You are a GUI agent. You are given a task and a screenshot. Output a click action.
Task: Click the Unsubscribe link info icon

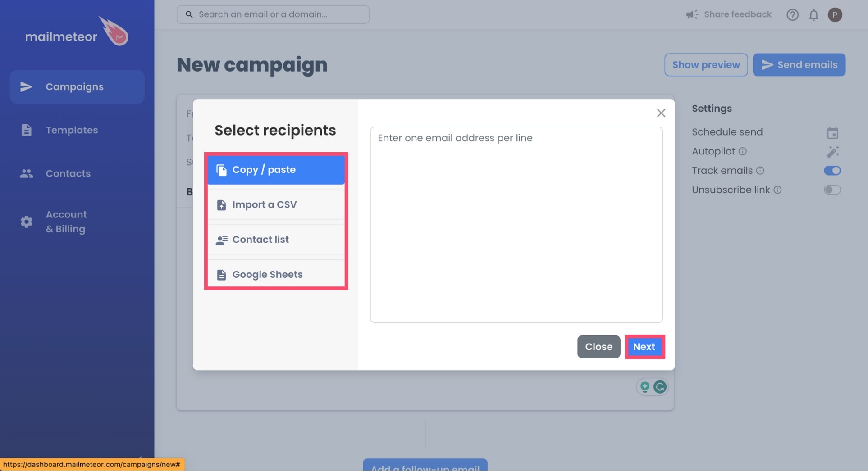[777, 190]
